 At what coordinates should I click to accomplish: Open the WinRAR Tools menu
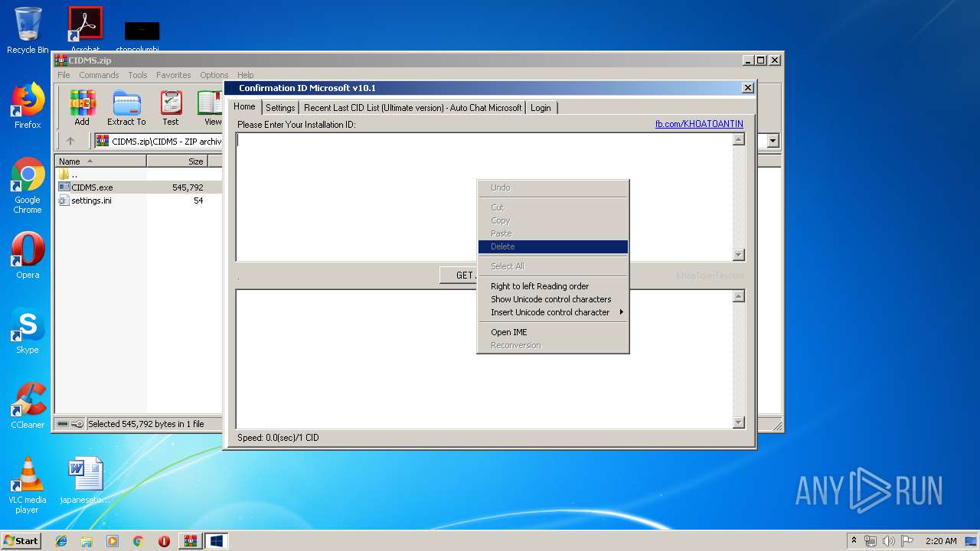point(138,75)
